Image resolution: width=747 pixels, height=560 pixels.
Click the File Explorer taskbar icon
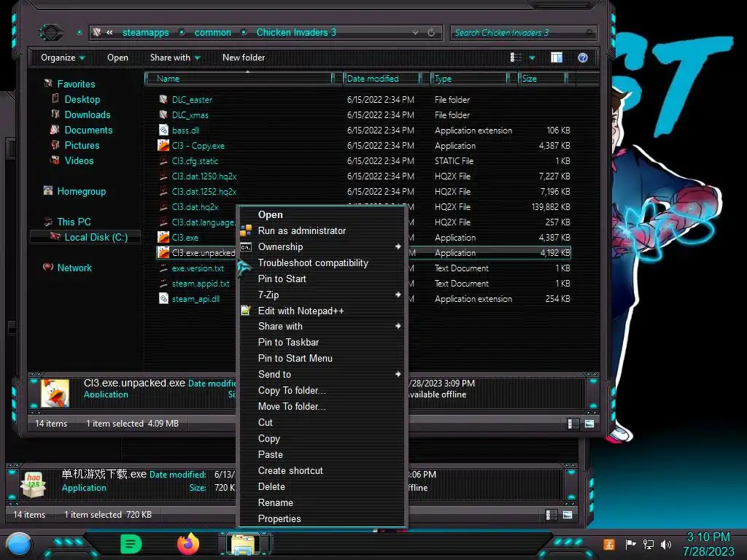(244, 544)
